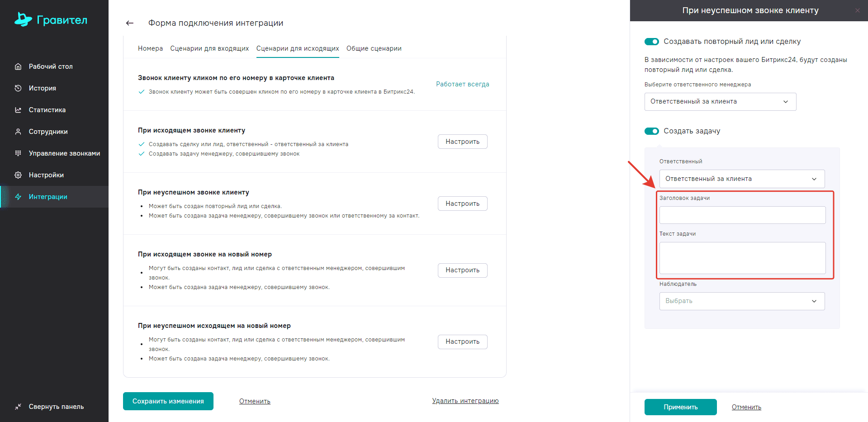The width and height of the screenshot is (868, 422).
Task: Open the Общие сценарии tab
Action: click(x=374, y=48)
